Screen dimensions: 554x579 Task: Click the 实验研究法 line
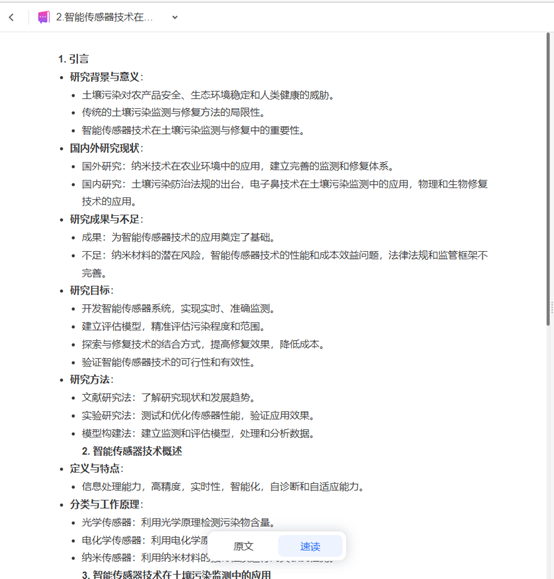198,415
